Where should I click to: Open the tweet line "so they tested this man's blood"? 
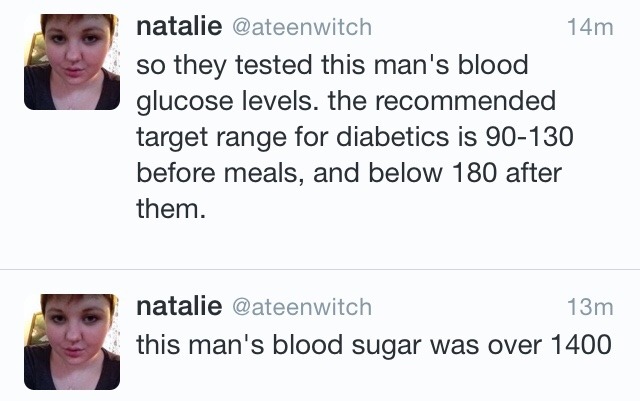tap(330, 66)
